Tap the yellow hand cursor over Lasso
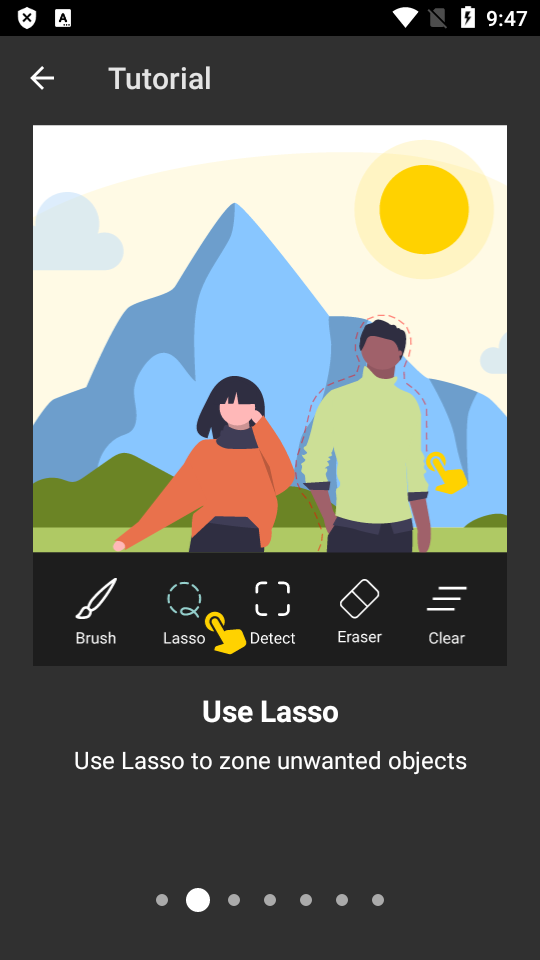 pos(225,632)
